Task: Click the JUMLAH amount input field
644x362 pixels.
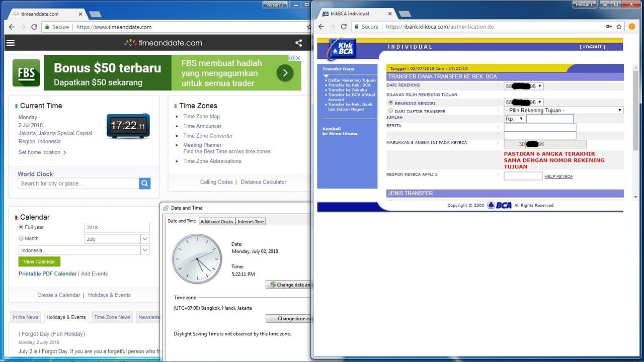Action: point(549,119)
